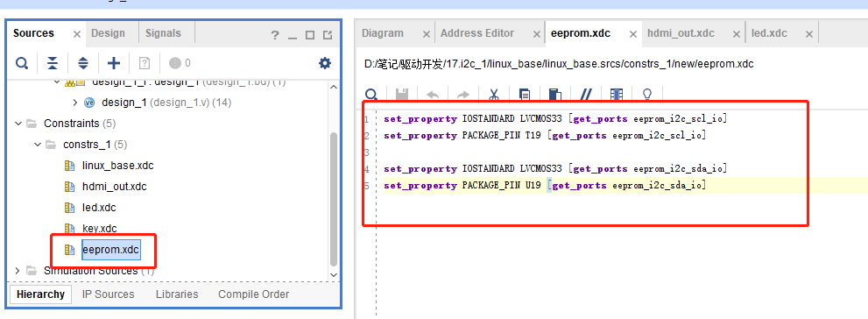Screen dimensions: 868x319
Task: Toggle column selection mode icon
Action: point(616,94)
